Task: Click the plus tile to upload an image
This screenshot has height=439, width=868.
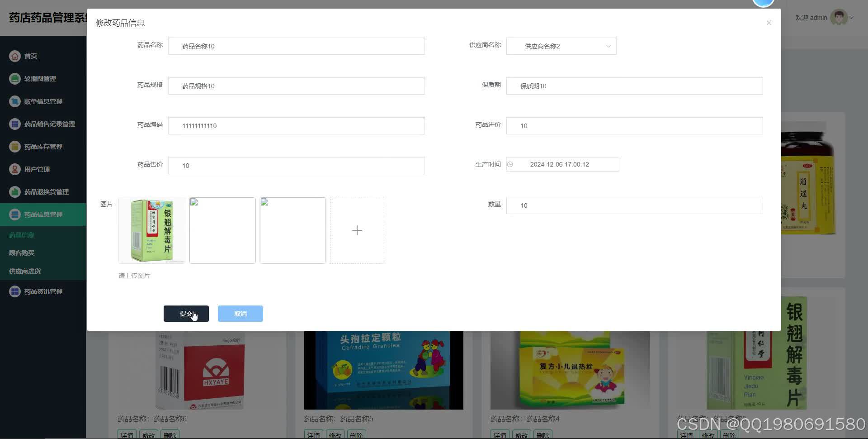Action: 357,230
